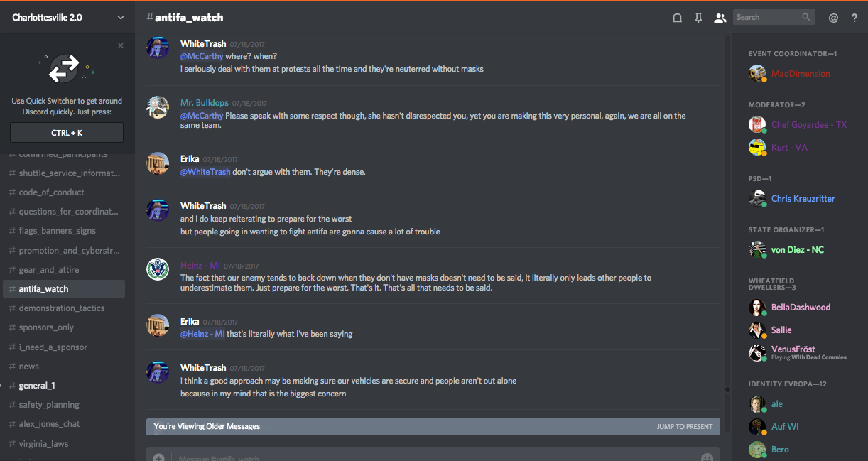Show pinned messages

pyautogui.click(x=698, y=18)
